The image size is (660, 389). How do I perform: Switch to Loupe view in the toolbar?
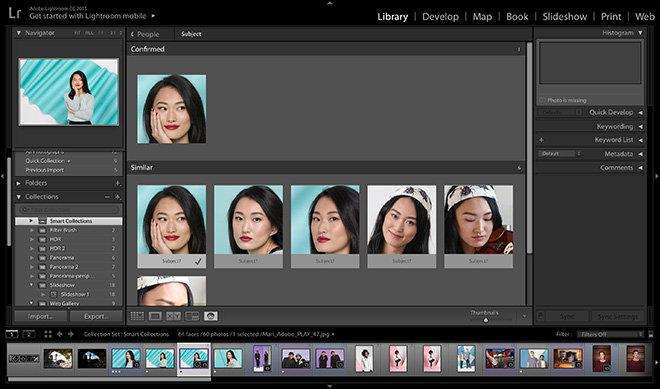155,316
